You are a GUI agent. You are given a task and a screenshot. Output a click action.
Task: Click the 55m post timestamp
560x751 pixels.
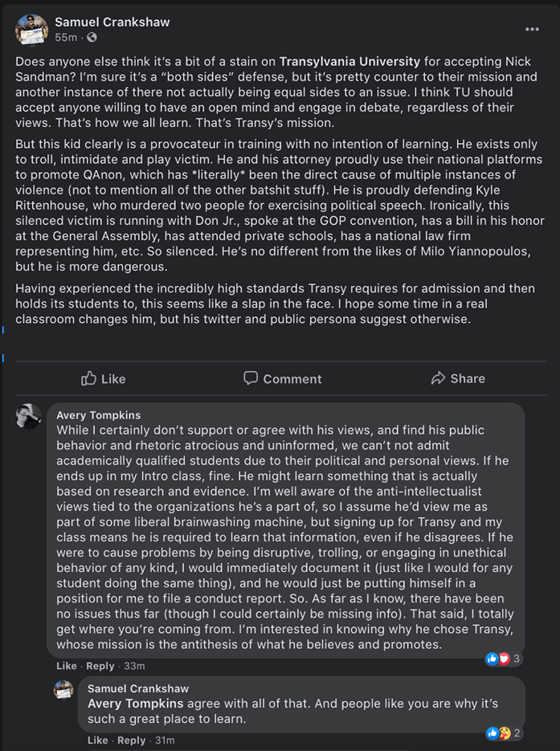(66, 38)
